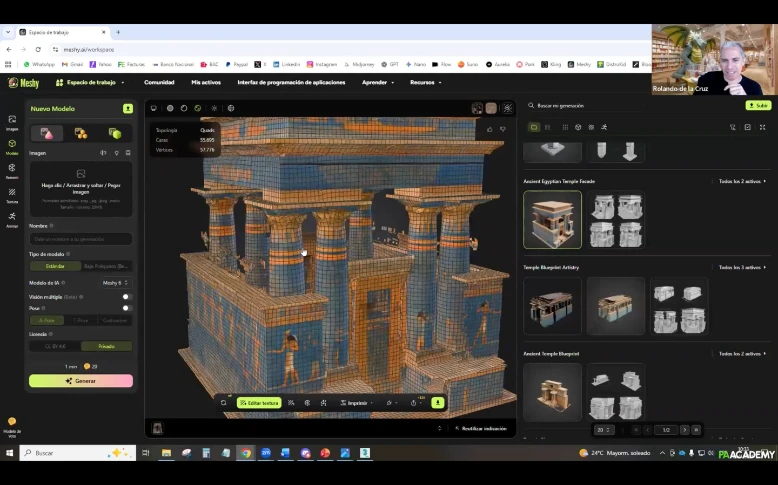Go to Mis activos tab
The height and width of the screenshot is (485, 778).
click(206, 82)
